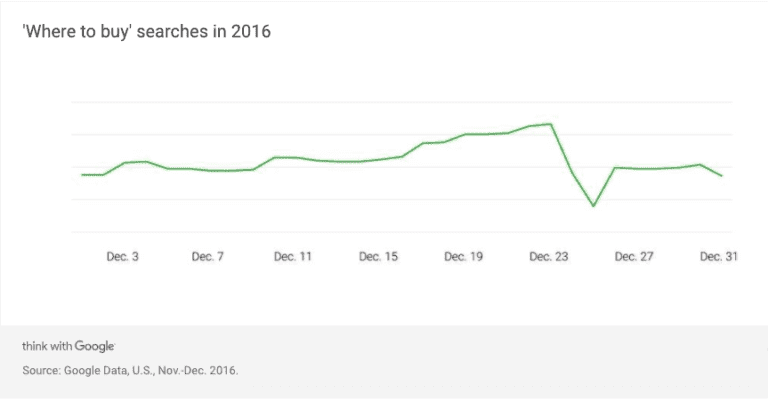
Task: Click the line's lowest dip point
Action: (594, 206)
